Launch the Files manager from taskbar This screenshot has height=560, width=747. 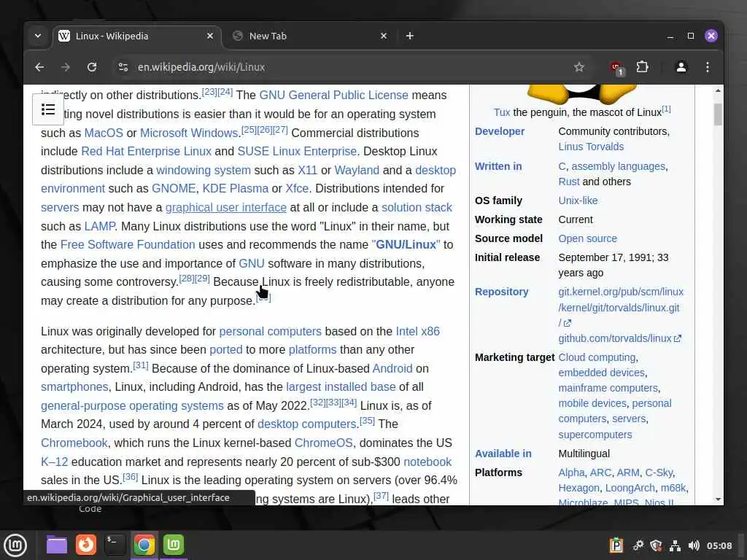tap(57, 545)
